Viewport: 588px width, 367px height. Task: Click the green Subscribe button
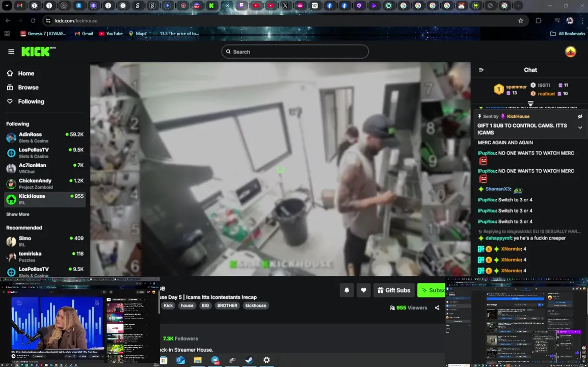(x=431, y=290)
